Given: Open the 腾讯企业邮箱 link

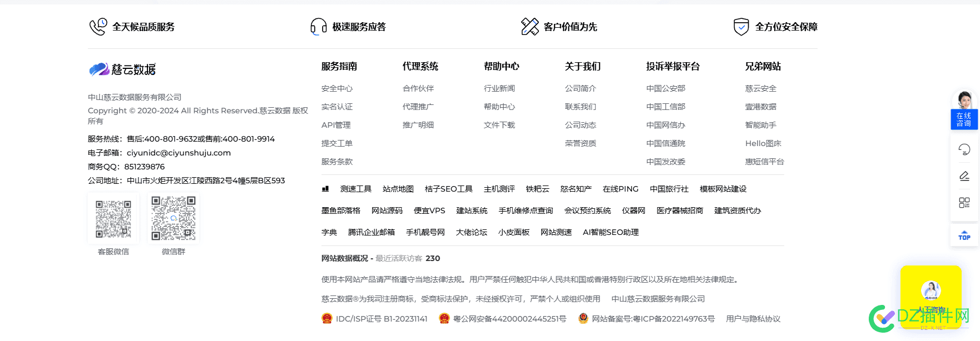Looking at the screenshot, I should click(x=372, y=232).
